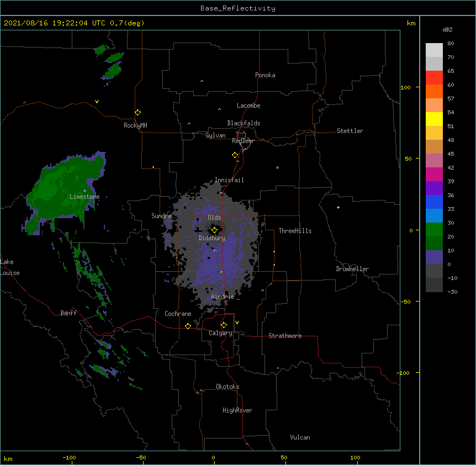The height and width of the screenshot is (465, 476).
Task: Click the ThreeHills label
Action: (x=295, y=231)
